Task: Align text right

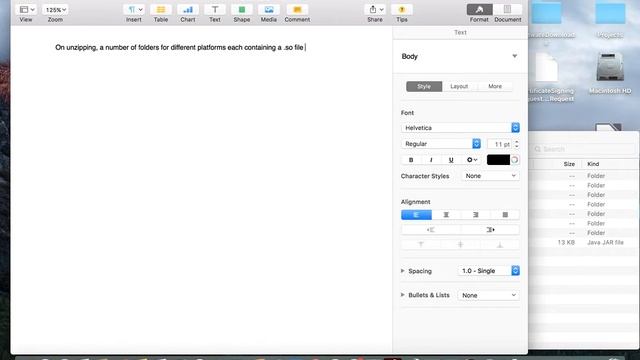Action: 476,215
